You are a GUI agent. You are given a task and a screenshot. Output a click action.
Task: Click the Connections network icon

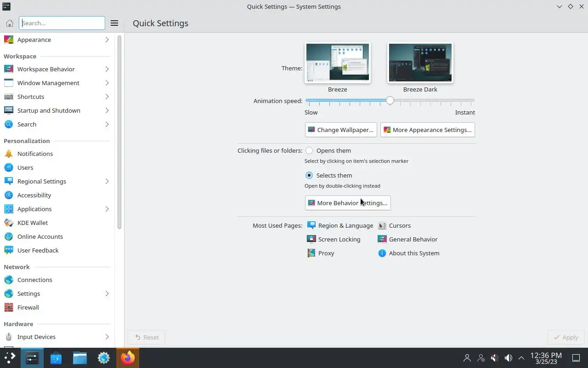tap(9, 280)
